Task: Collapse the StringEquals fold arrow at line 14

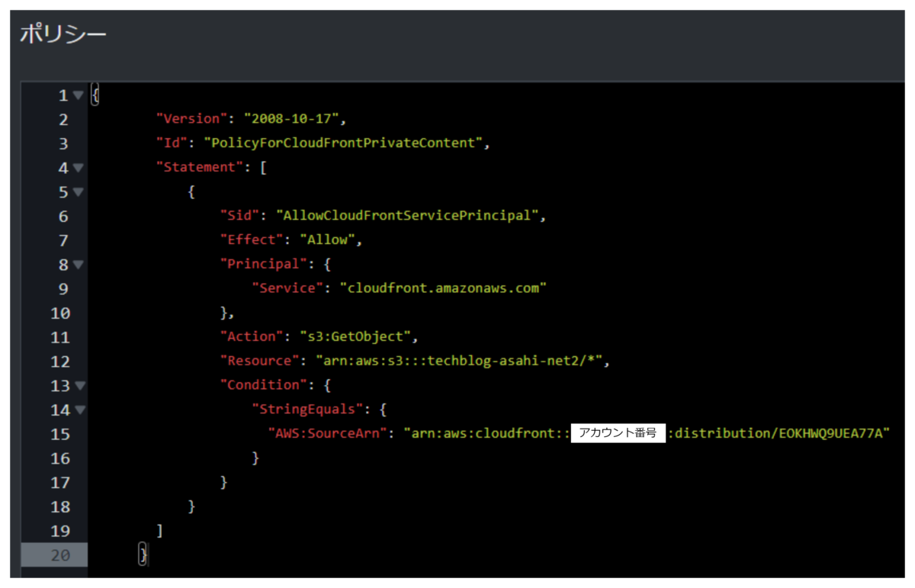Action: [x=79, y=410]
